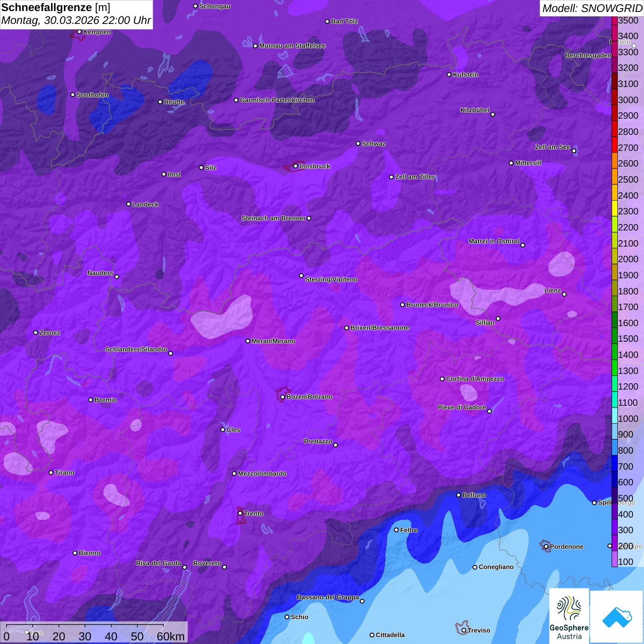
Task: Click the Imst label
Action: click(174, 174)
